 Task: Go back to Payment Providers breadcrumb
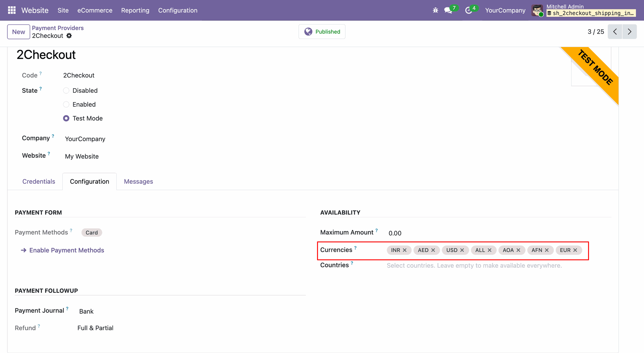58,28
